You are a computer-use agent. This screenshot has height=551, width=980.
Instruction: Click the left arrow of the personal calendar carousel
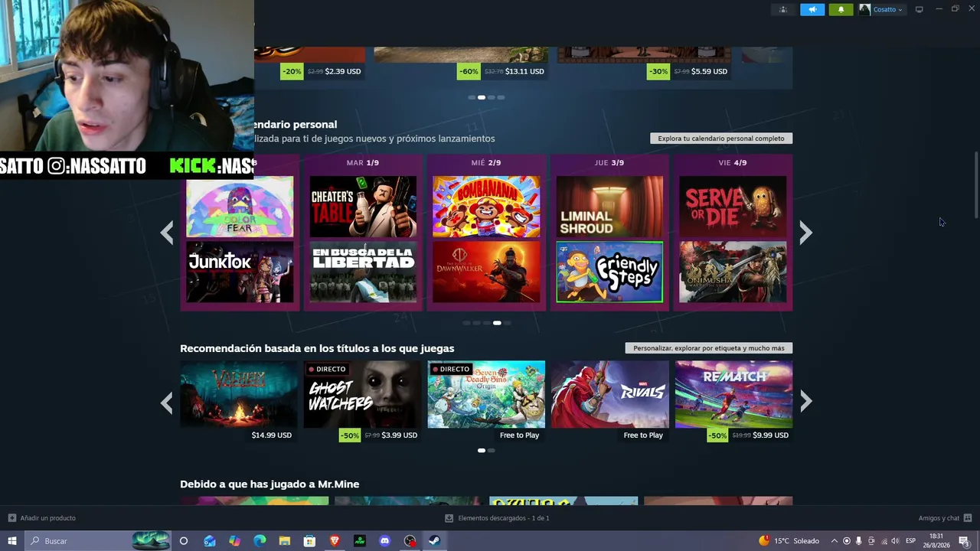coord(167,233)
